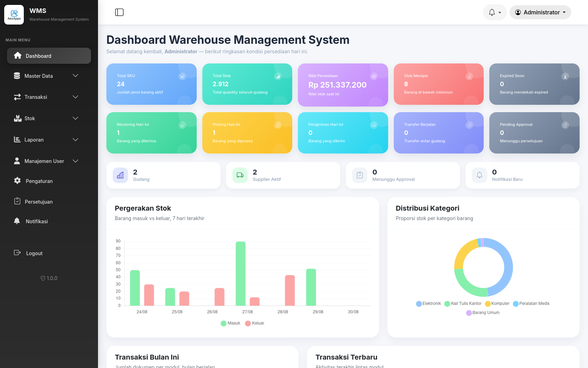Click the AezApps logo icon
588x368 pixels.
[14, 15]
